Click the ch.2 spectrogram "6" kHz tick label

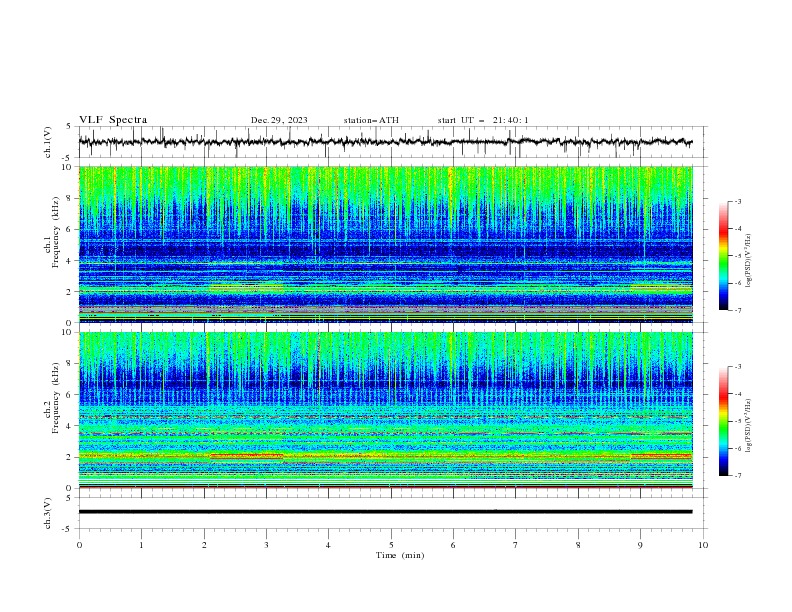coord(70,394)
